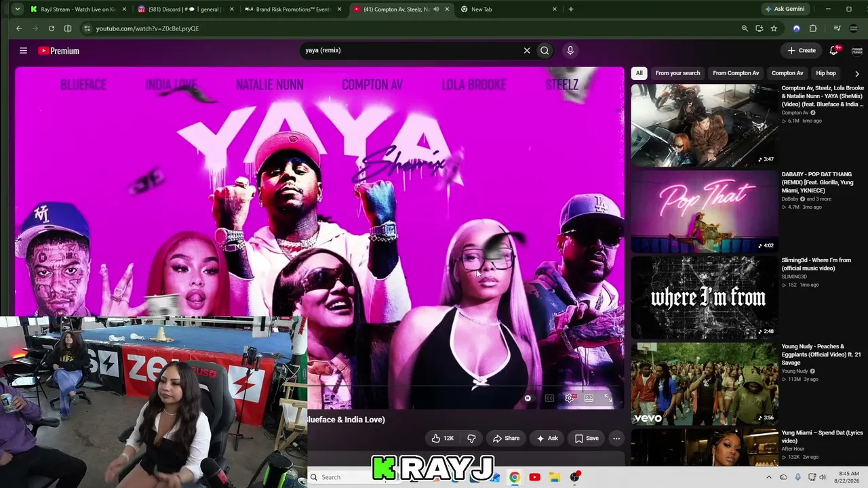The height and width of the screenshot is (488, 868).
Task: Switch to the Discord general tab
Action: [186, 9]
